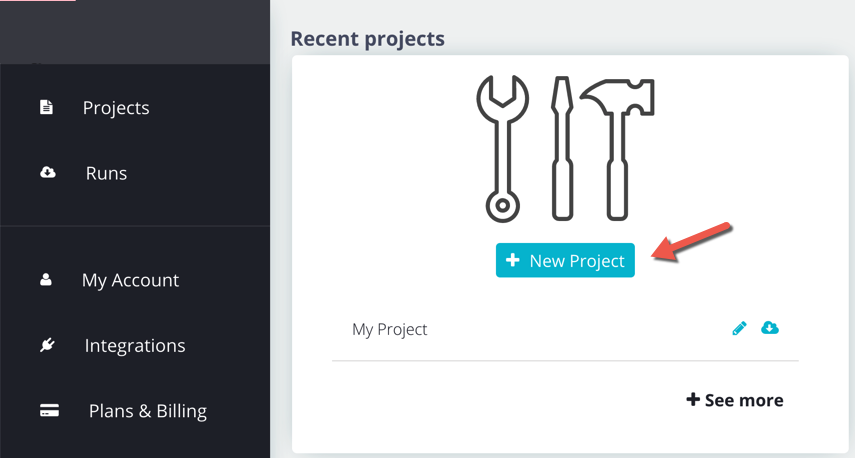Screen dimensions: 855x458
Task: Click See more to list all projects
Action: 734,400
